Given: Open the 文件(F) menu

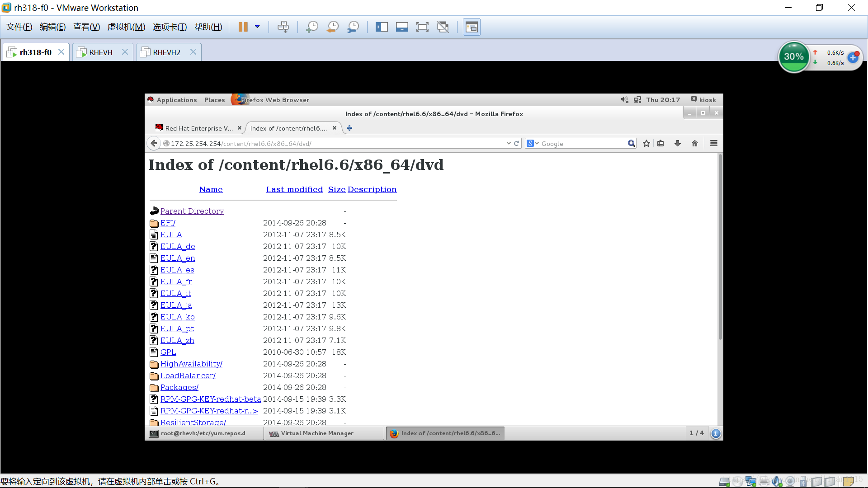Looking at the screenshot, I should click(x=19, y=27).
